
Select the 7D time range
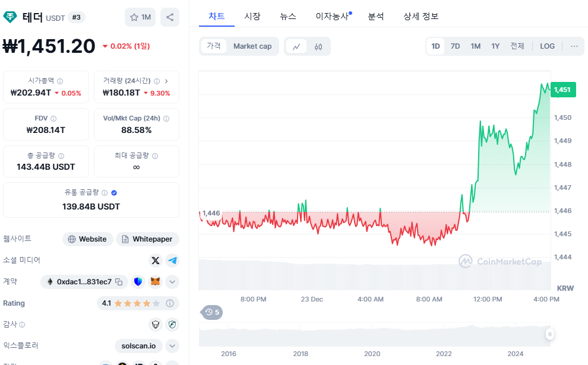(455, 46)
